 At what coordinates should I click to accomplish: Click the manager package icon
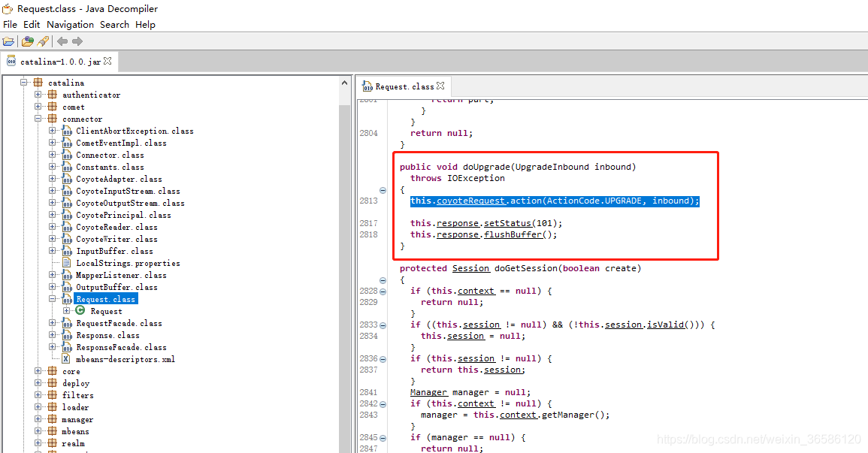click(x=53, y=419)
